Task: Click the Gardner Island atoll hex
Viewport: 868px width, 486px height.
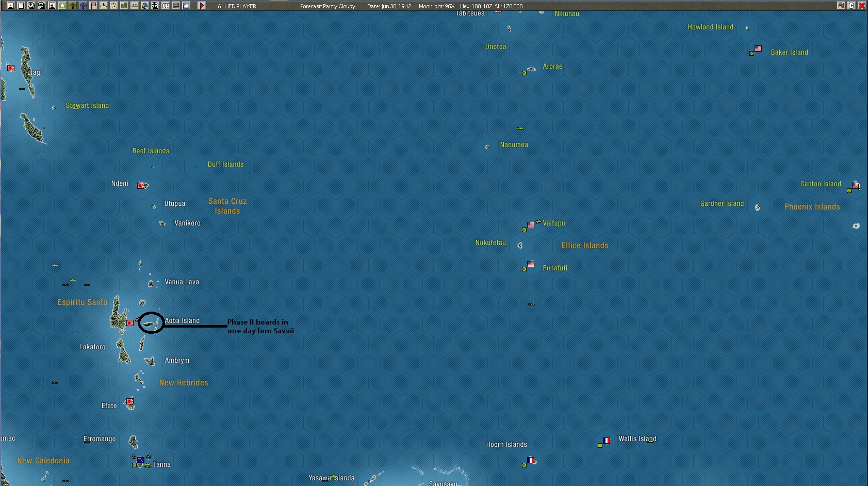Action: point(758,207)
